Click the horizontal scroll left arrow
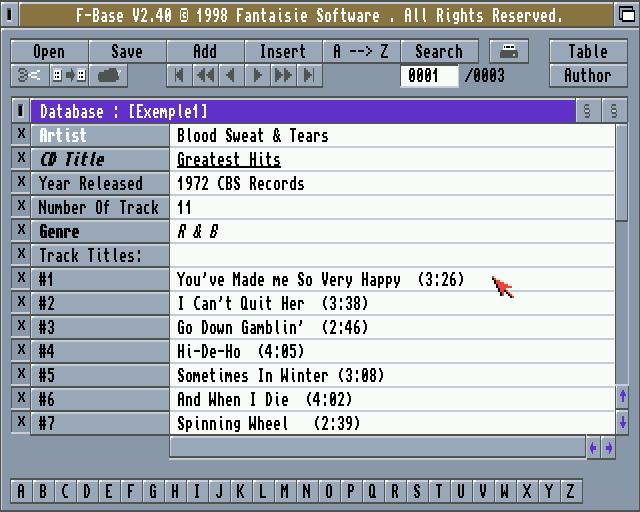The width and height of the screenshot is (640, 512). [593, 448]
